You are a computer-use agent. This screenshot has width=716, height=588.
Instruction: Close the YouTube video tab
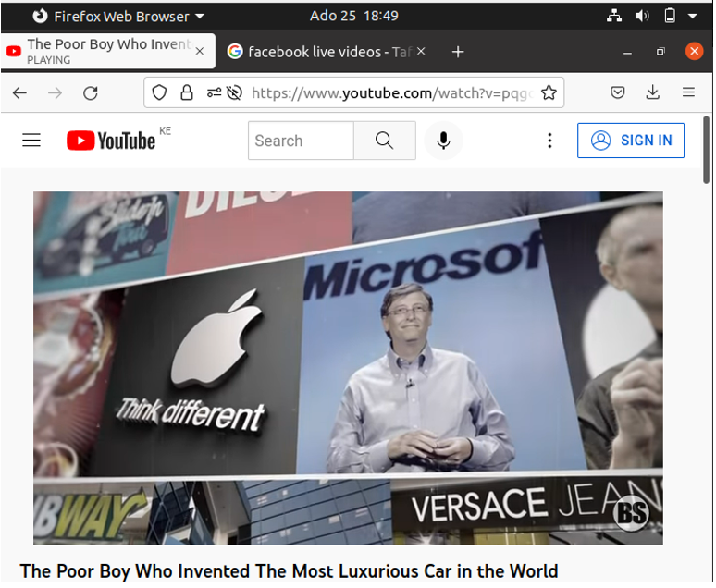[200, 52]
